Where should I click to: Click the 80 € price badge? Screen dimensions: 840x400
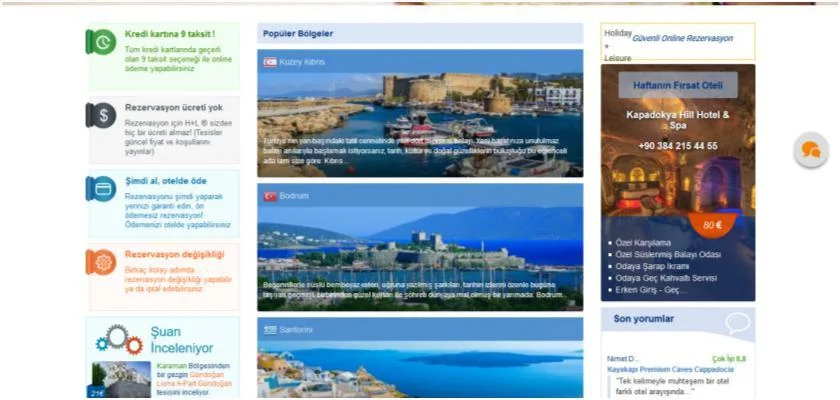tap(712, 225)
